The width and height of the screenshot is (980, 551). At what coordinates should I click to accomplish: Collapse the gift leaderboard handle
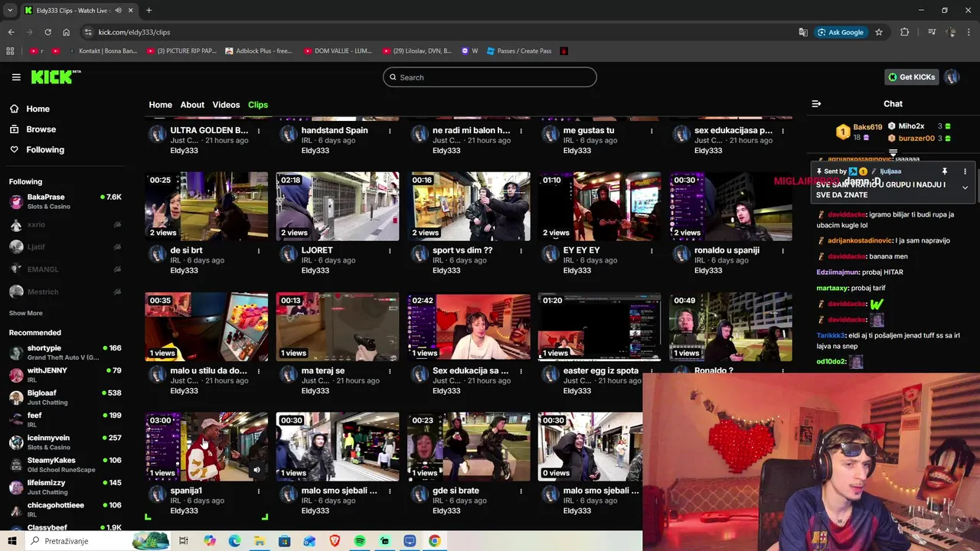[x=893, y=152]
